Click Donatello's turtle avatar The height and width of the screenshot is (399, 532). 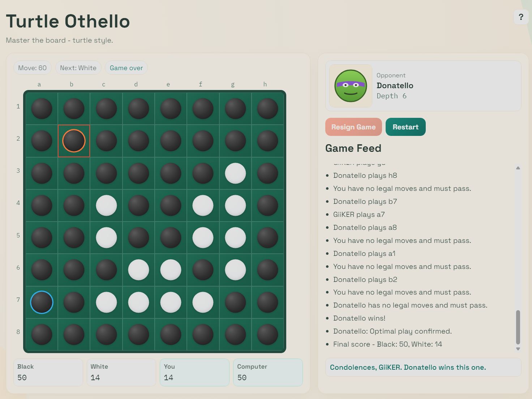pyautogui.click(x=351, y=86)
